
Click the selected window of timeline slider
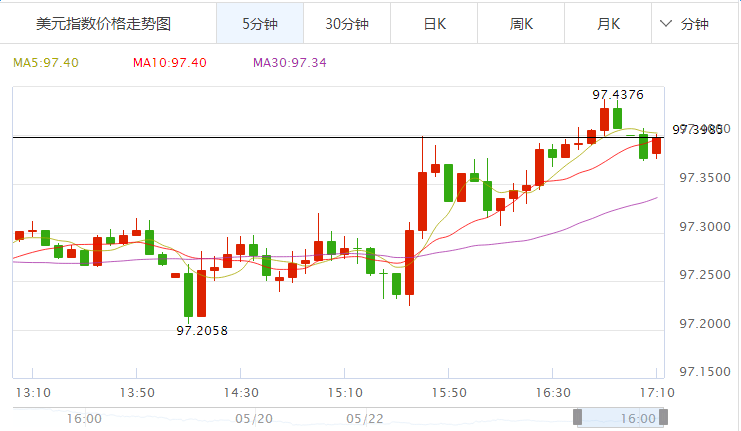620,418
